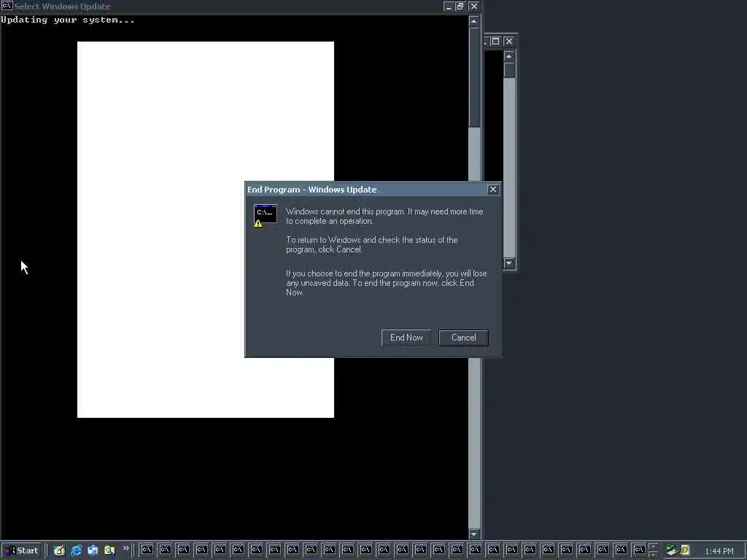Click Cancel in the End Program dialog
Image resolution: width=747 pixels, height=560 pixels.
coord(463,338)
